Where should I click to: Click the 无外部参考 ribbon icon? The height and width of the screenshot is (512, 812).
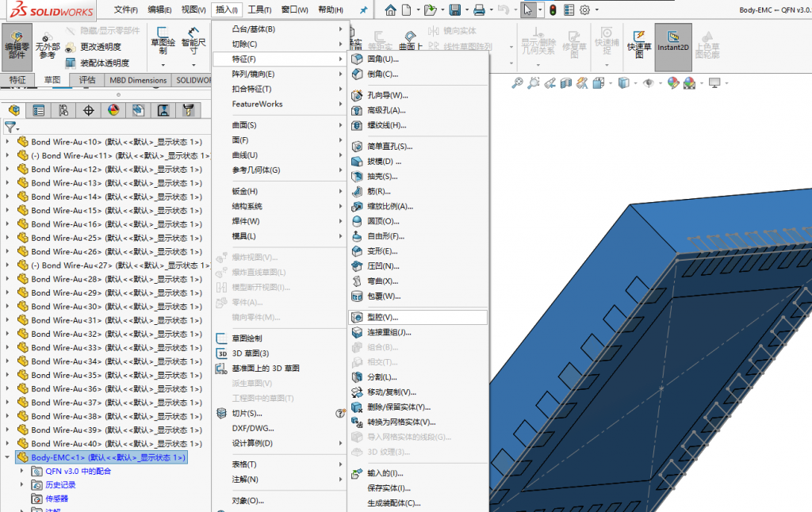point(48,47)
